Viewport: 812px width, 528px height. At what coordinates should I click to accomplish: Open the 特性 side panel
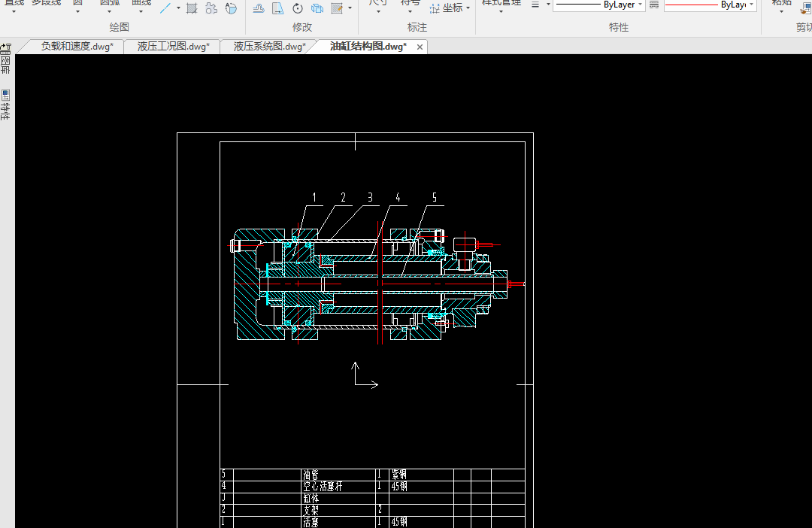point(6,105)
